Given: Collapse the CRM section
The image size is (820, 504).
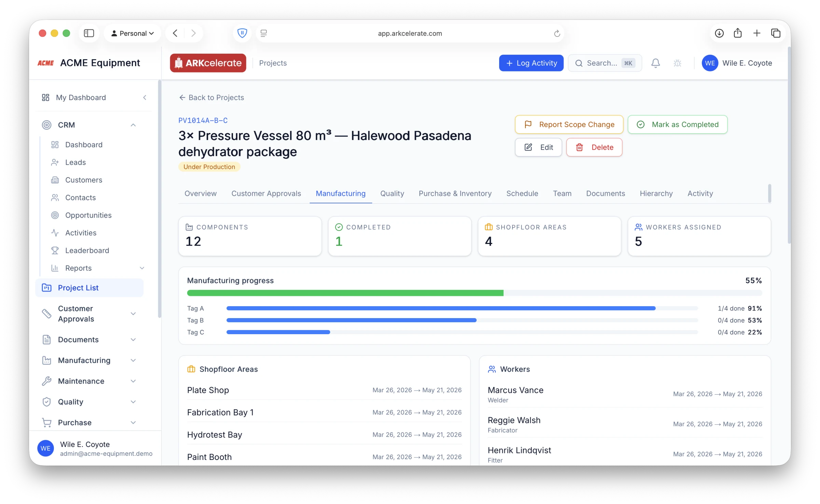Looking at the screenshot, I should (x=133, y=125).
